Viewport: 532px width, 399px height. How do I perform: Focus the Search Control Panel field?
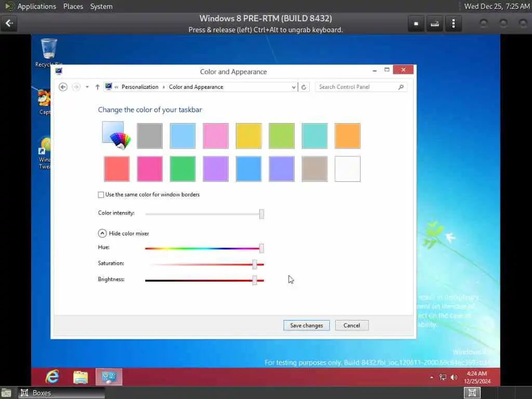[361, 87]
